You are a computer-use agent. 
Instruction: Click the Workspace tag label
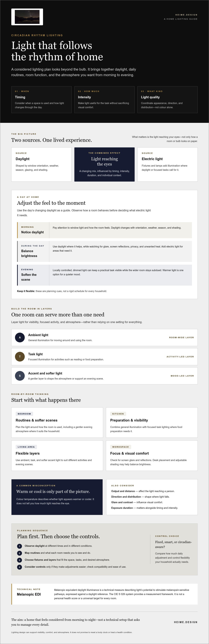click(x=121, y=447)
